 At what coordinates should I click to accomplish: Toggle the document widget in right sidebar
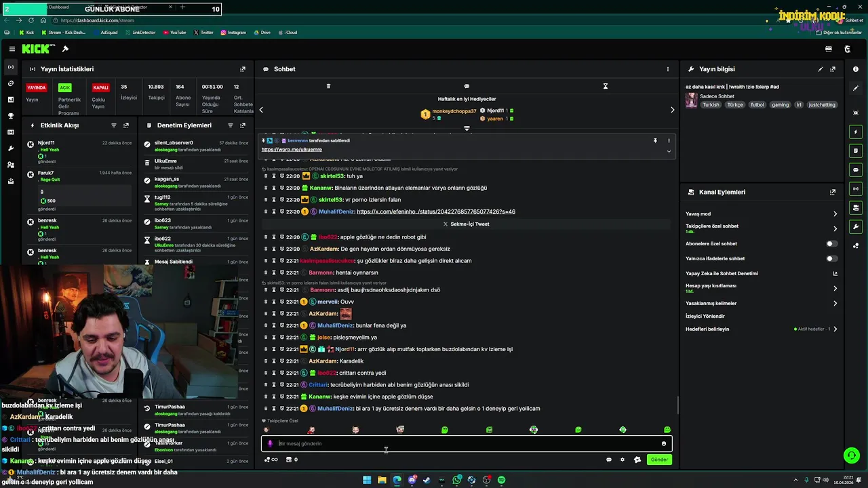856,151
